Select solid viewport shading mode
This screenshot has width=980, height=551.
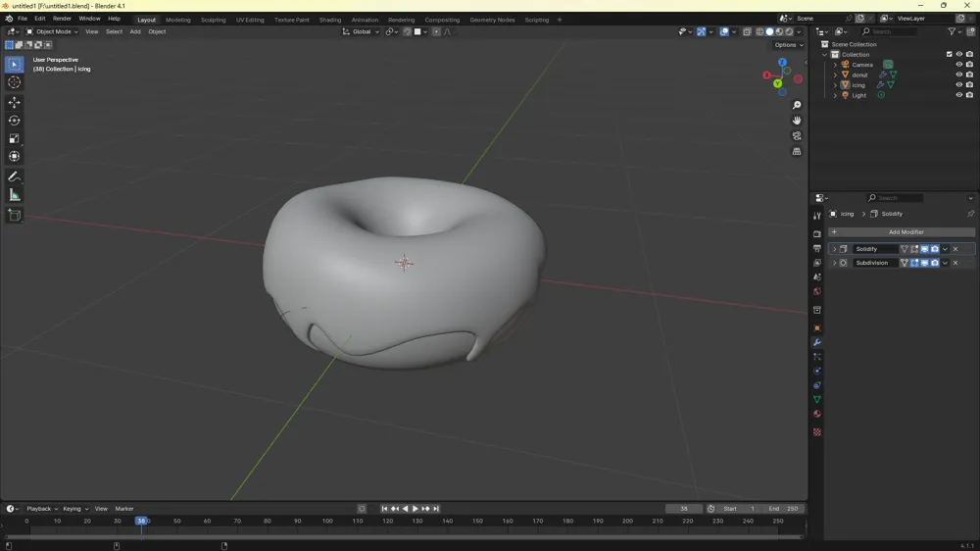(x=769, y=32)
